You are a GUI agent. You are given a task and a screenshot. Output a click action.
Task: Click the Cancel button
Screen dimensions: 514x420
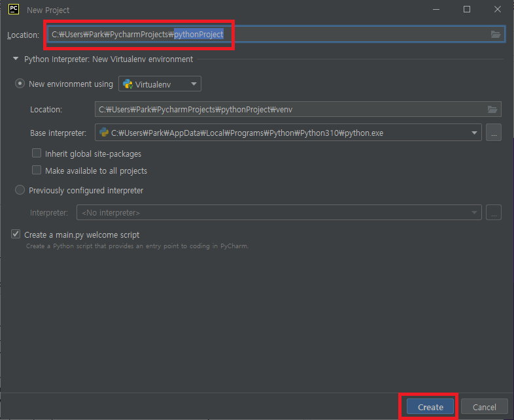point(484,407)
